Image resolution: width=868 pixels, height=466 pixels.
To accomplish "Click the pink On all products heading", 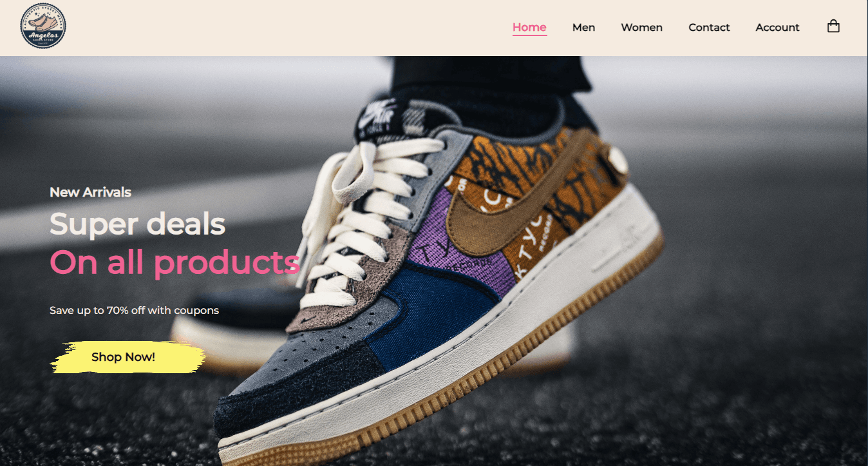I will tap(175, 262).
